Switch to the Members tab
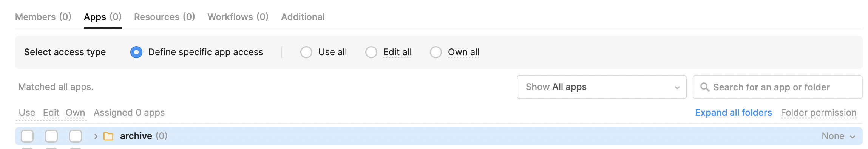The image size is (868, 149). pos(43,17)
